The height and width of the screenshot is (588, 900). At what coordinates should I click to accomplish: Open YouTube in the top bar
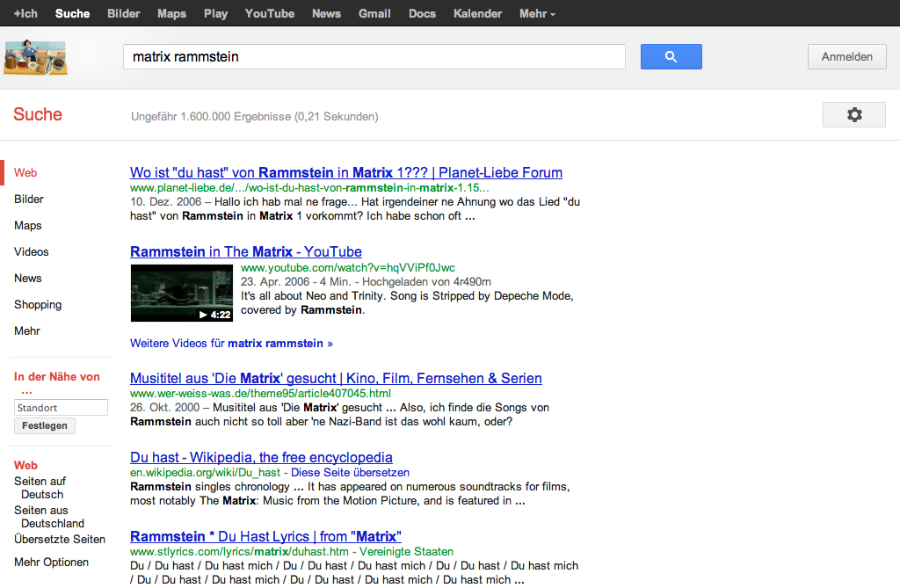pos(270,13)
